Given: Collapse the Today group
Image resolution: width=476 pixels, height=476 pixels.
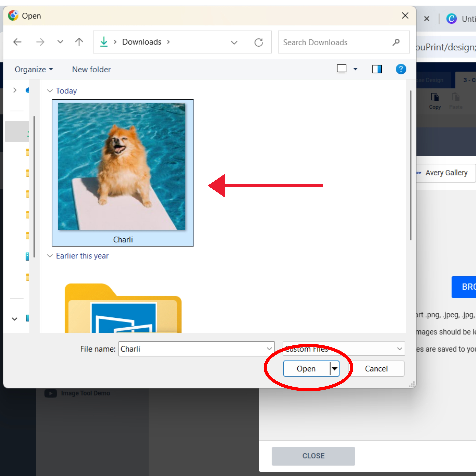Looking at the screenshot, I should (50, 91).
